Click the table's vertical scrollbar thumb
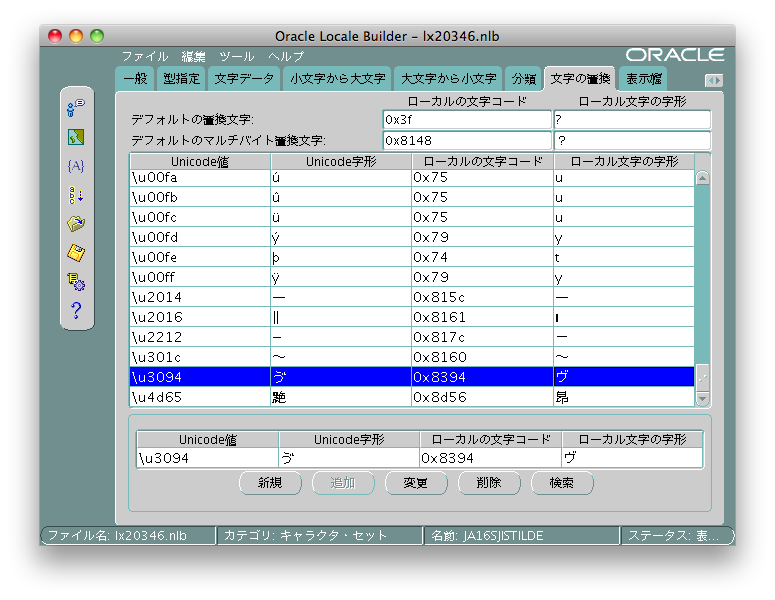This screenshot has width=775, height=600. pyautogui.click(x=702, y=377)
